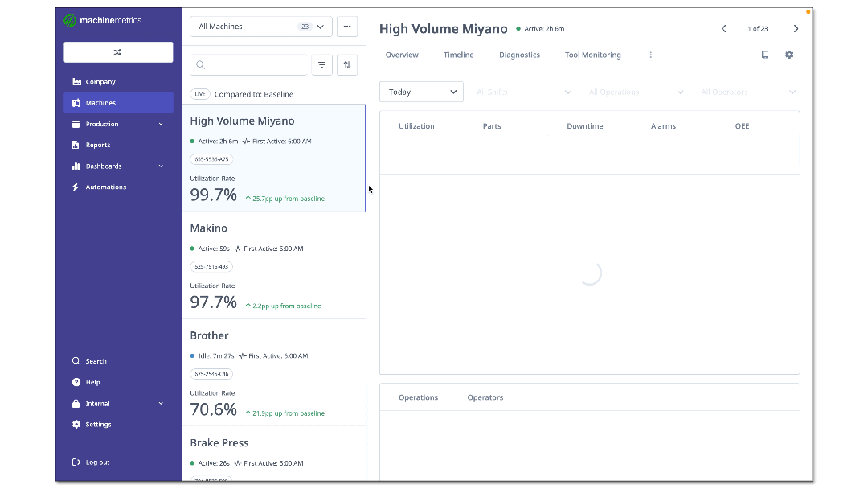
Task: Click the tablet view icon
Action: [x=765, y=55]
